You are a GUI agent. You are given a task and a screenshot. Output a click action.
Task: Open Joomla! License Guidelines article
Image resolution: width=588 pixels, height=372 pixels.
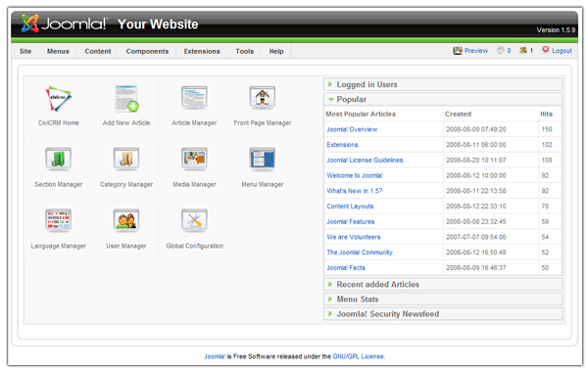click(365, 160)
